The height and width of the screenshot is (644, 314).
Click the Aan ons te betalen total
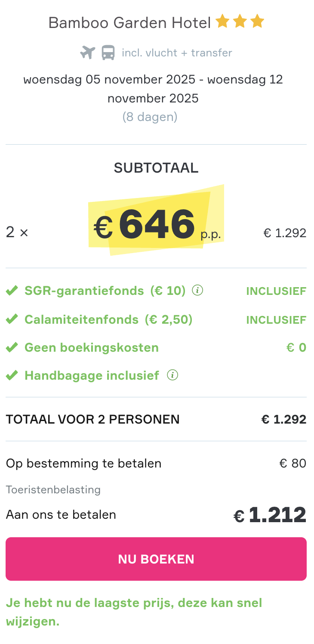61,514
